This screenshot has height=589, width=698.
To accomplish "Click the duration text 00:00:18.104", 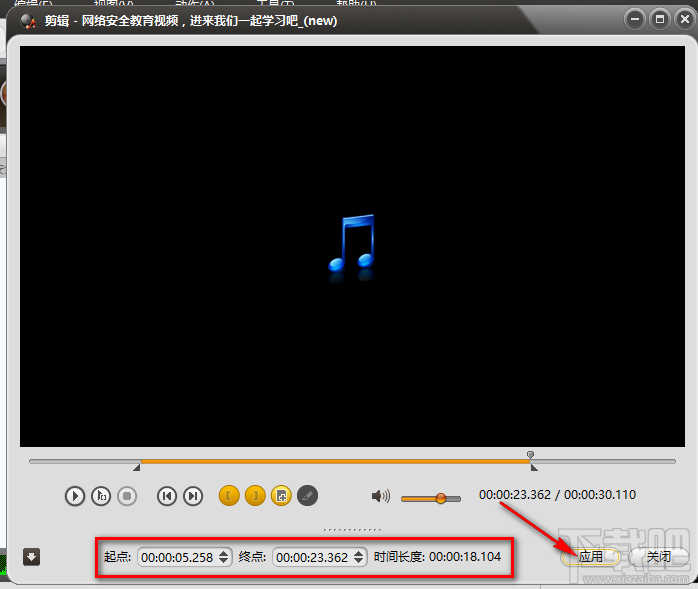I will pos(465,557).
